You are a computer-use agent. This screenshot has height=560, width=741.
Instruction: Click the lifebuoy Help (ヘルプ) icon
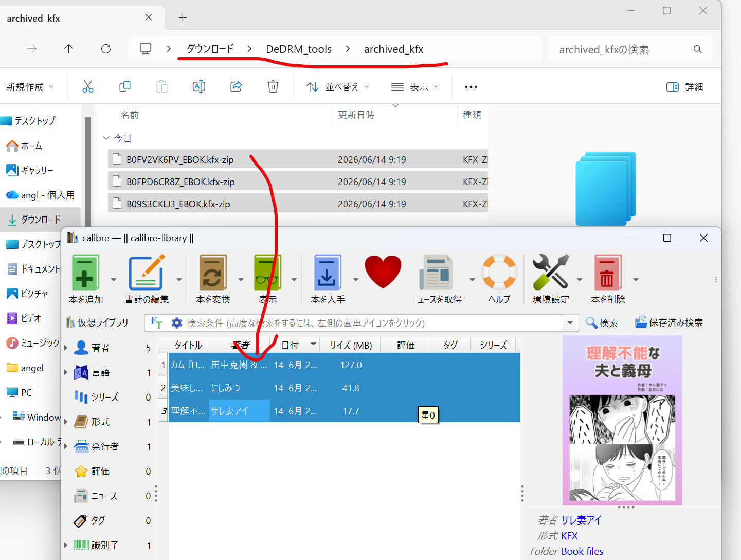pos(499,272)
